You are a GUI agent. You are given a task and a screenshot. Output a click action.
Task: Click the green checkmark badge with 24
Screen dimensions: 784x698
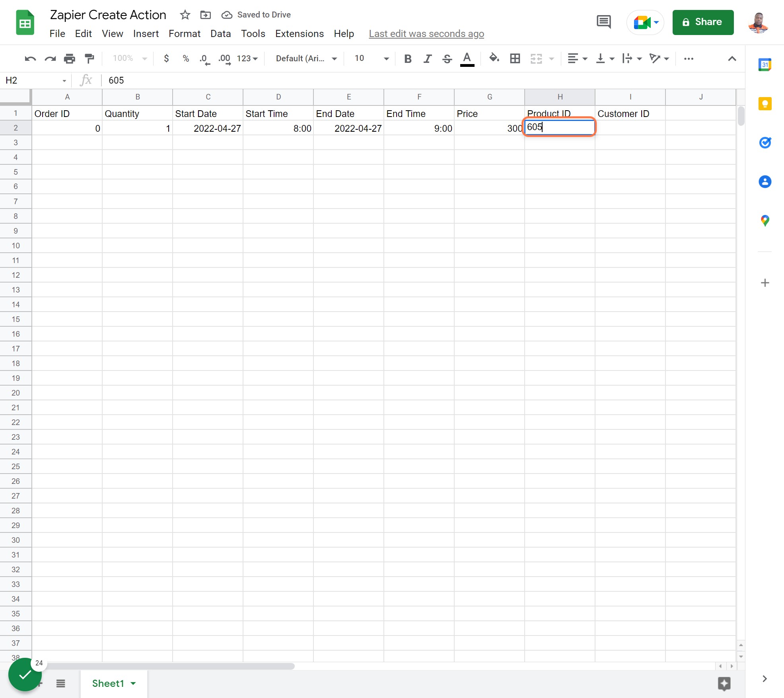[x=25, y=675]
